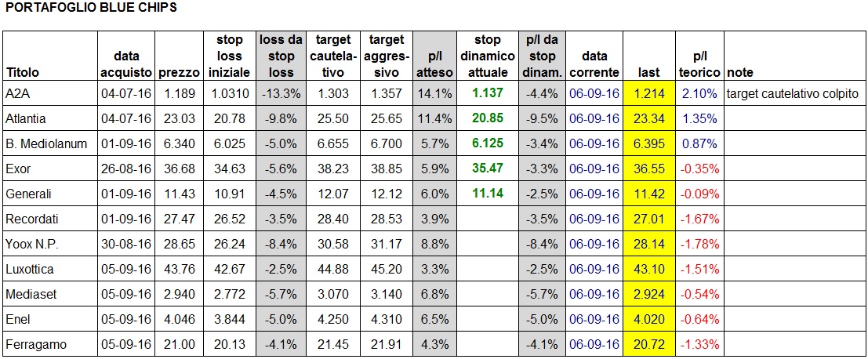Select the "stop loss iniziale" header cell
Screen dimensions: 868x359
click(x=229, y=56)
